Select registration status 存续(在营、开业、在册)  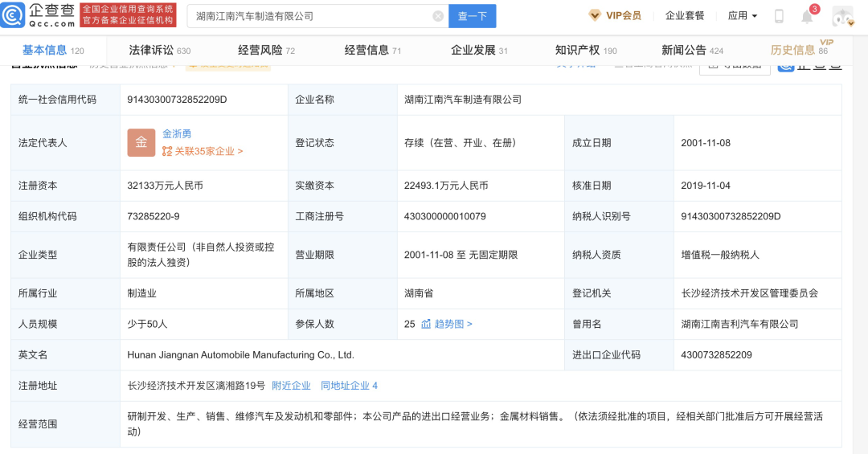(x=461, y=143)
